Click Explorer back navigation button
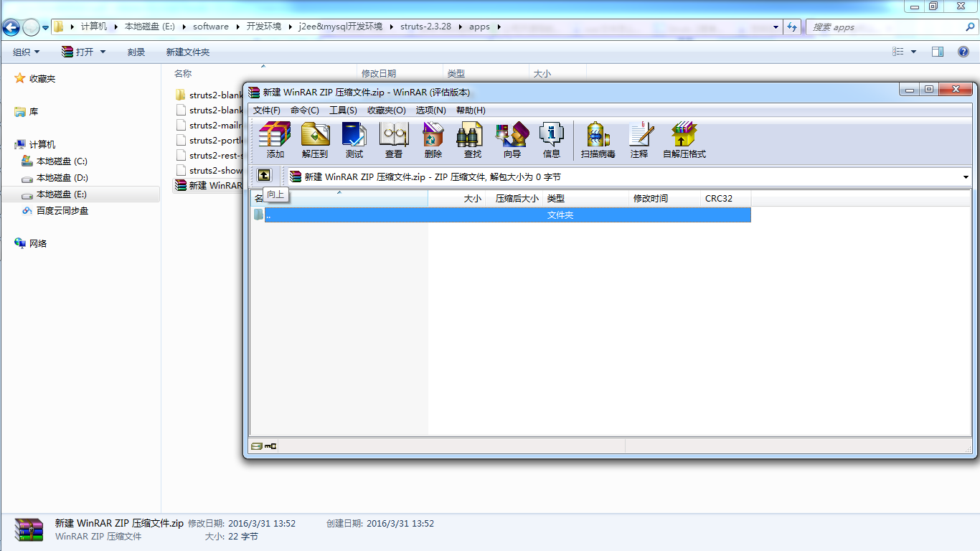Screen dimensions: 980x551 [x=11, y=27]
